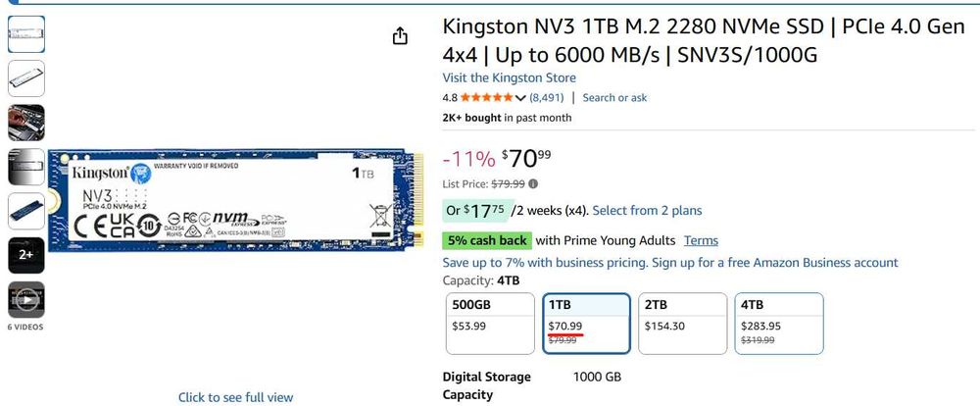Click the share icon above product image

[x=400, y=36]
